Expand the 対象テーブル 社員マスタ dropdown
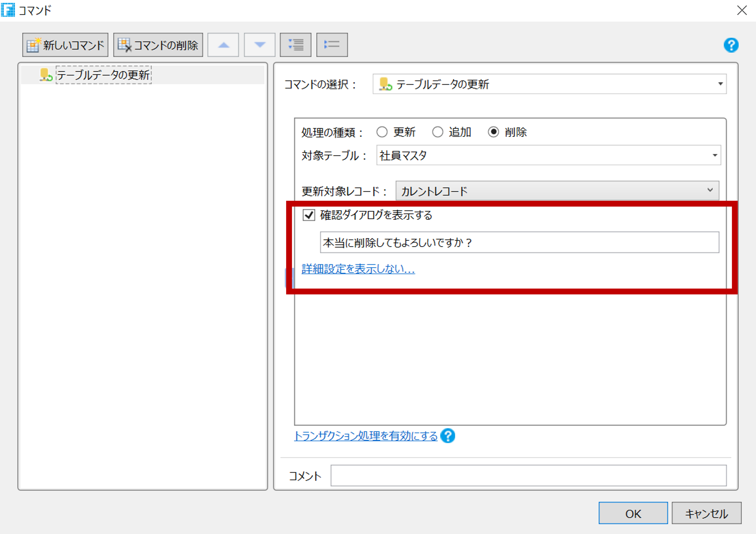The image size is (756, 534). (548, 155)
